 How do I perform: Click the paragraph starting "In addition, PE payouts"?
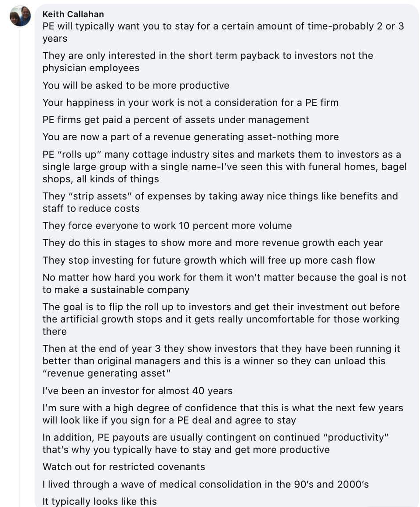216,443
